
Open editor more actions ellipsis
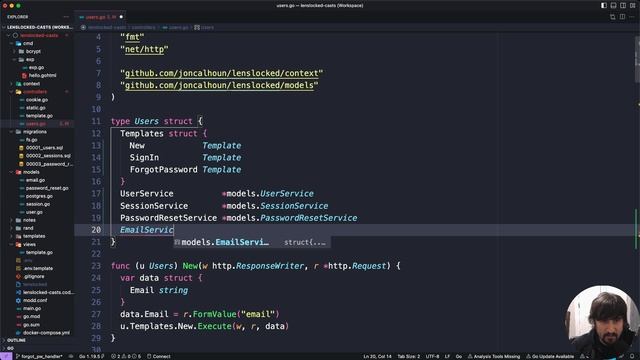[632, 17]
